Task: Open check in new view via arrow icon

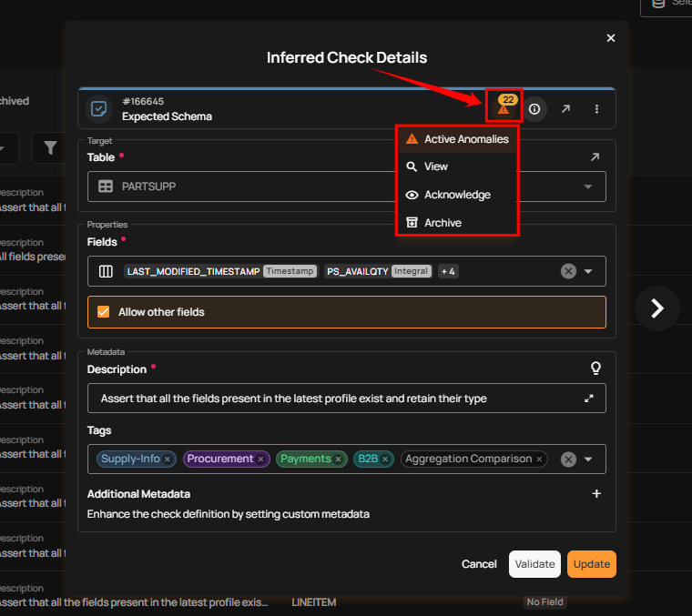Action: (565, 109)
